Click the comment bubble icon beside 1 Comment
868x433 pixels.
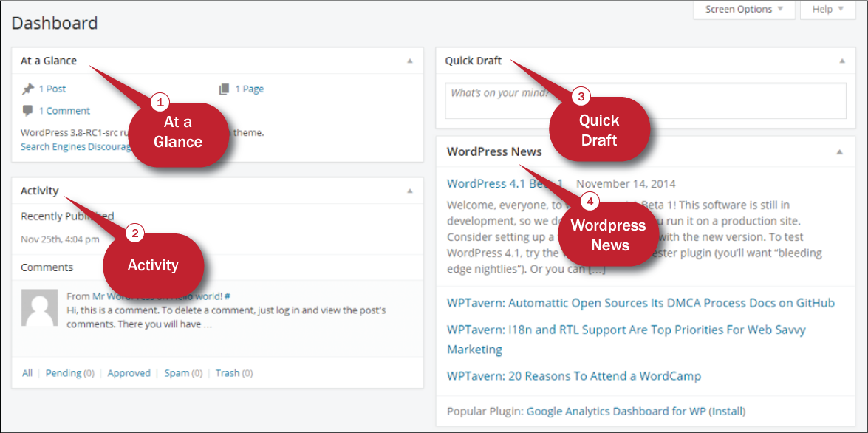click(x=27, y=111)
